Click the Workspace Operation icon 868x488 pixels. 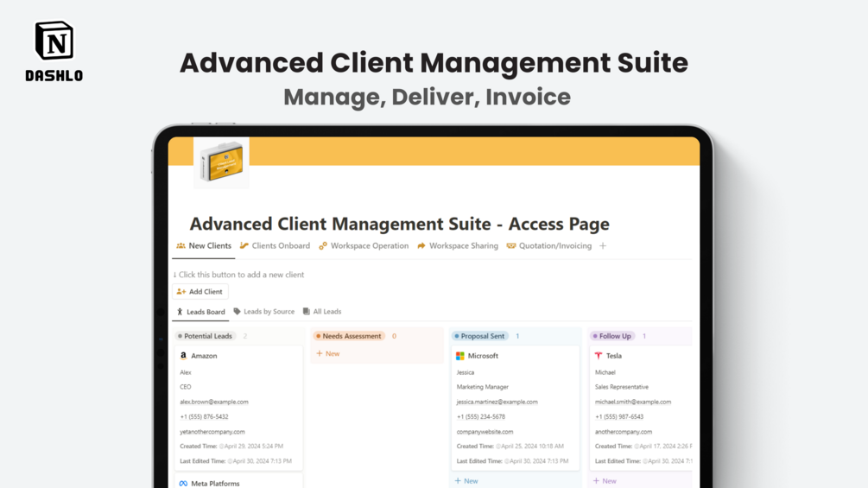click(323, 245)
